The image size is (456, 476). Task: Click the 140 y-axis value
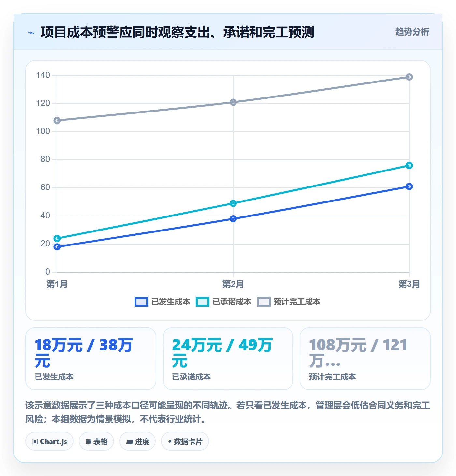click(x=43, y=75)
